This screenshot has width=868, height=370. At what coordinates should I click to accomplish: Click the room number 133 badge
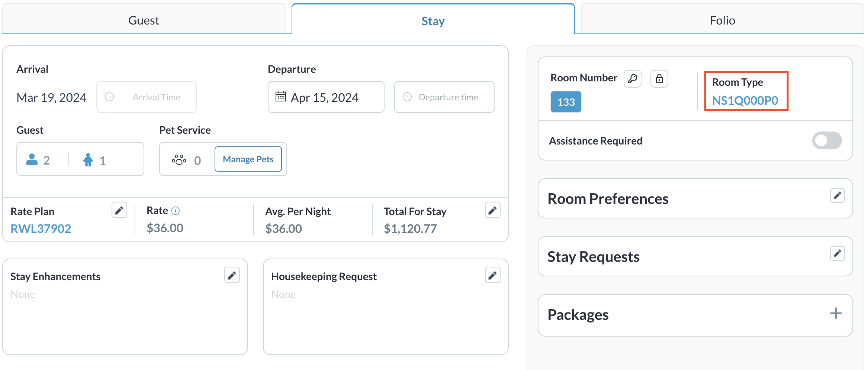(x=566, y=102)
